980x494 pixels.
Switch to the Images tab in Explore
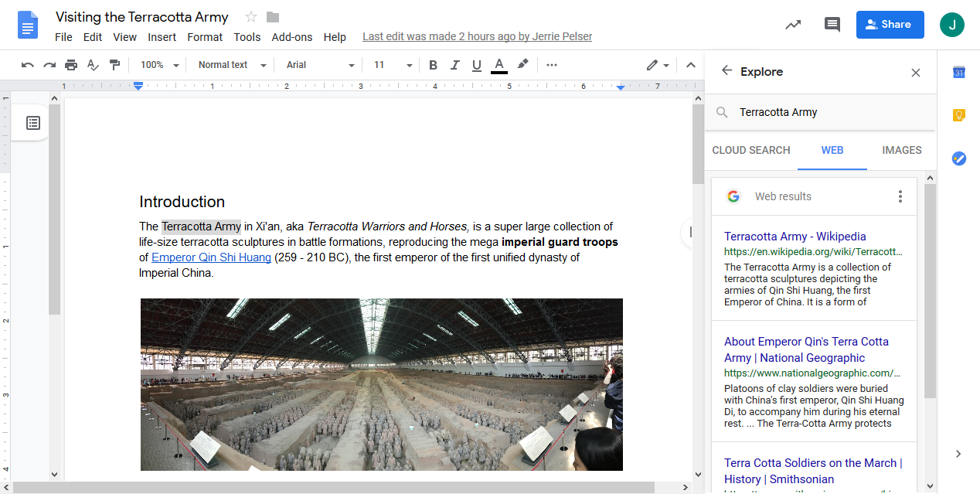[x=901, y=150]
